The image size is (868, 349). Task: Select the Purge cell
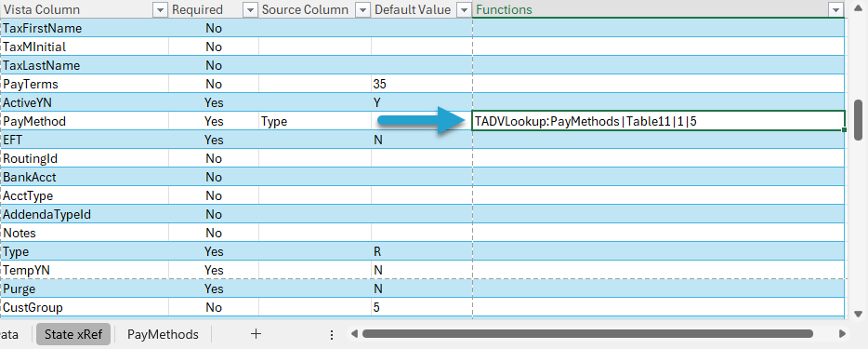point(85,289)
